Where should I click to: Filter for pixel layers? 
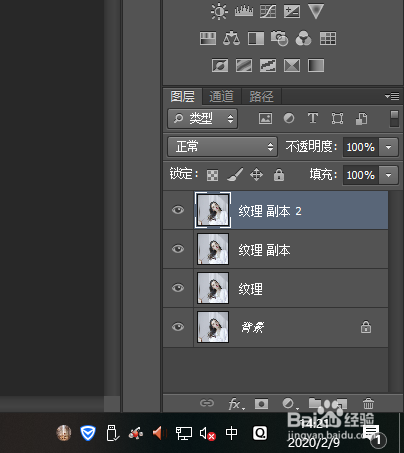click(x=265, y=118)
